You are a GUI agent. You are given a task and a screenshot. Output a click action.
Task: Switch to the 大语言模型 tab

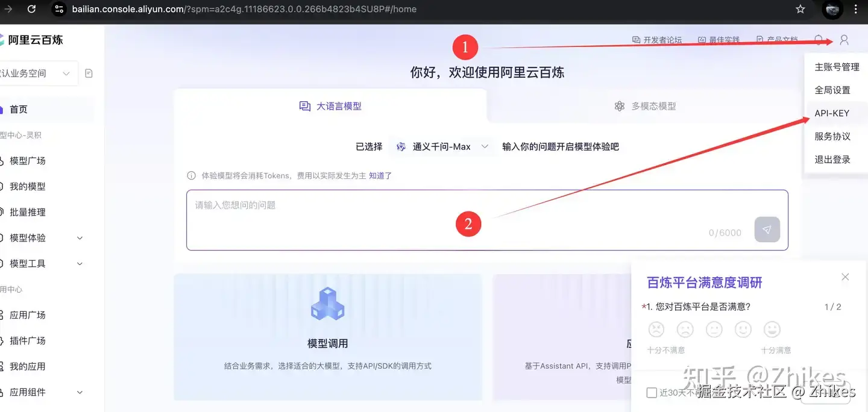(330, 106)
